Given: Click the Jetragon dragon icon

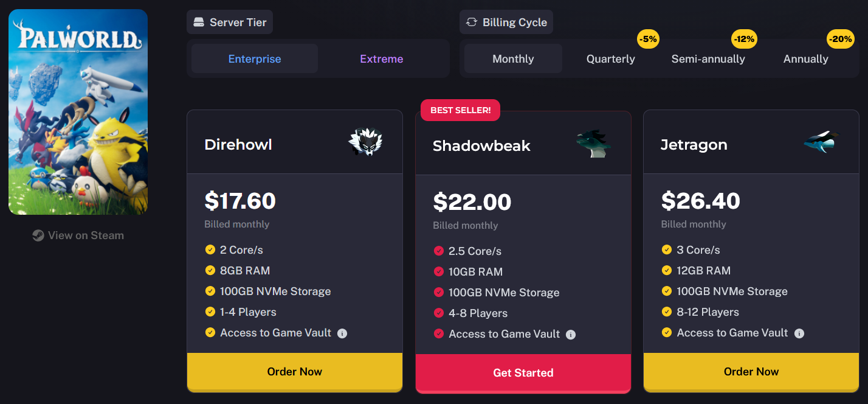Looking at the screenshot, I should 822,142.
